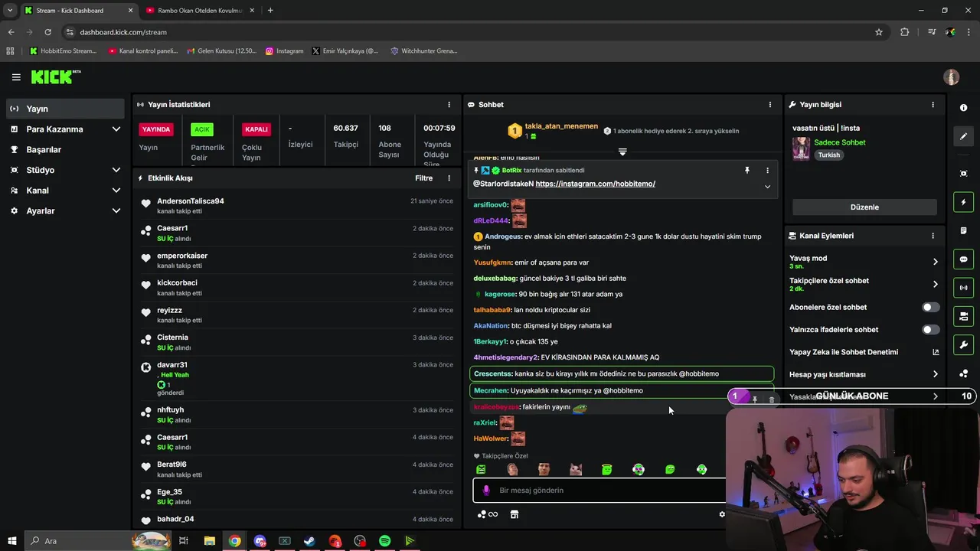
Task: Open Etkinlik Akışı three-dot menu
Action: coord(449,178)
